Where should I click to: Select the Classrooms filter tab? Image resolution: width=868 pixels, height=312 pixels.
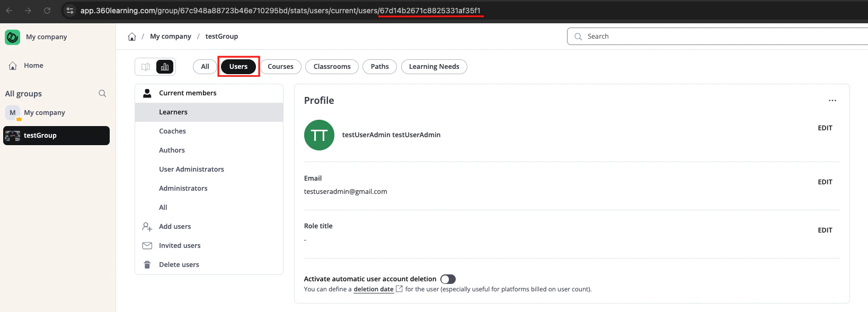332,67
